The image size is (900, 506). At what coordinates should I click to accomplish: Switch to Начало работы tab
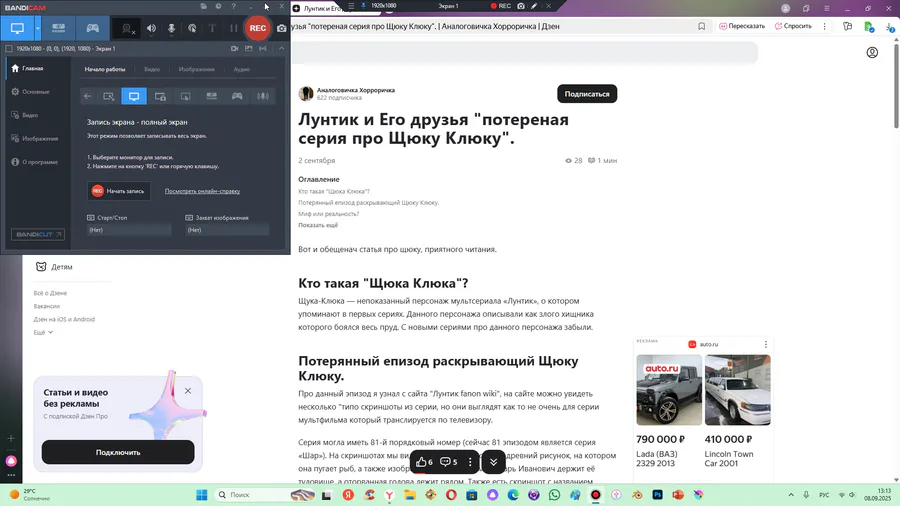coord(104,69)
